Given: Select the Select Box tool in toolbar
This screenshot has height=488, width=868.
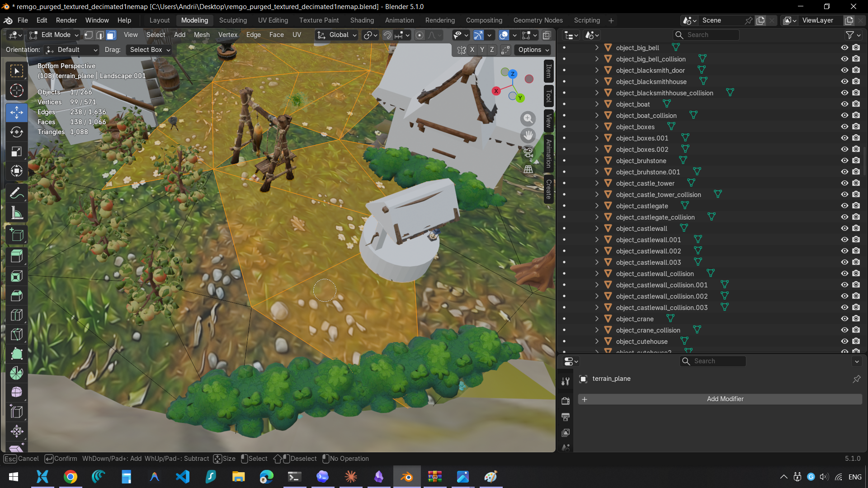Looking at the screenshot, I should (x=17, y=71).
